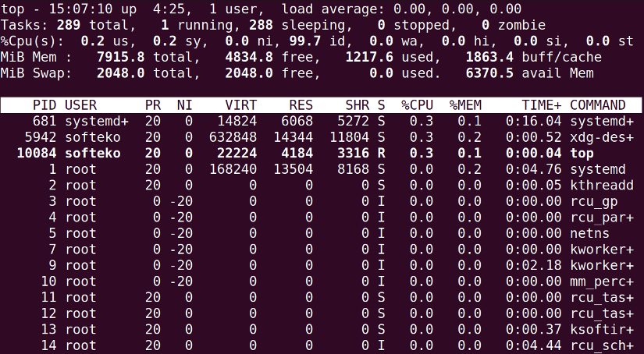Click the TIME+ value 0:04.76
This screenshot has width=644, height=354.
point(533,169)
